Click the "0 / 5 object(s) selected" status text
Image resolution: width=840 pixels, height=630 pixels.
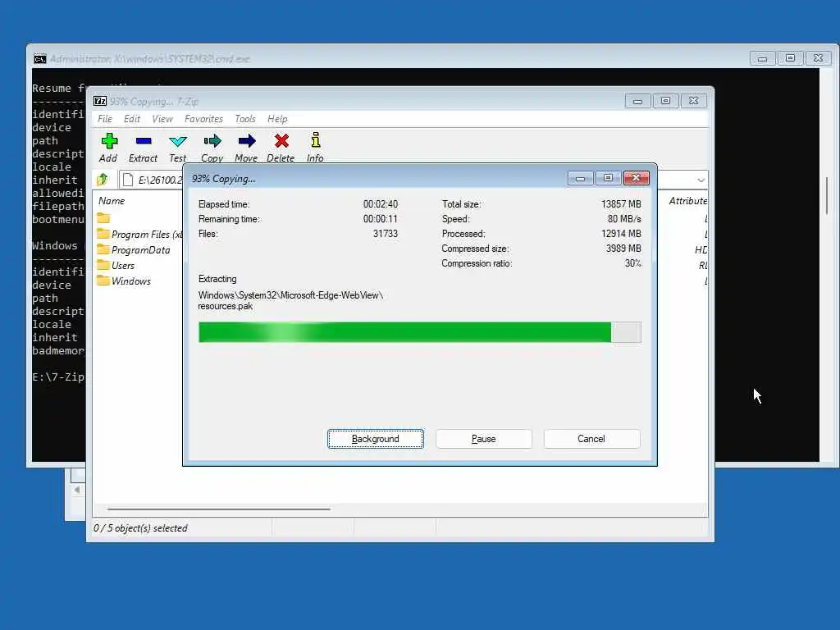click(140, 528)
